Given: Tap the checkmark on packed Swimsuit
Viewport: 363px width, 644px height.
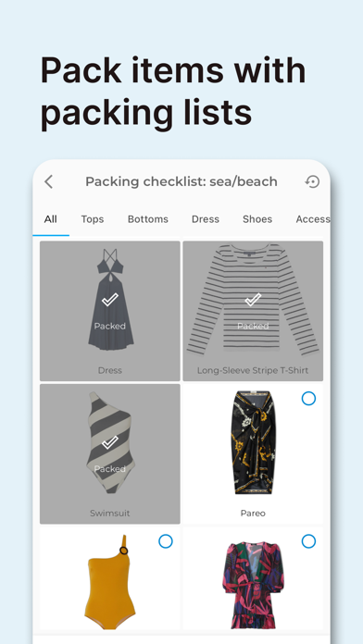Looking at the screenshot, I should 110,442.
